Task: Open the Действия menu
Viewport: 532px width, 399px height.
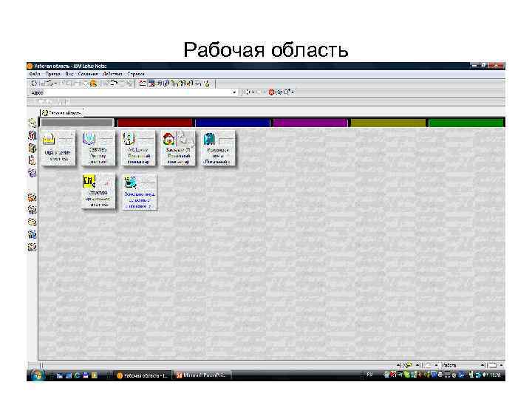Action: pos(112,74)
